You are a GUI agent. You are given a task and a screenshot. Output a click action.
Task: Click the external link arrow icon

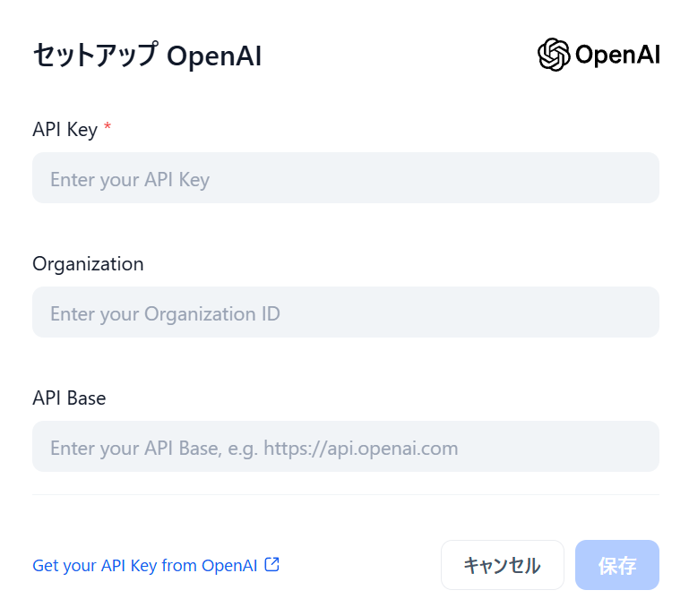click(272, 564)
